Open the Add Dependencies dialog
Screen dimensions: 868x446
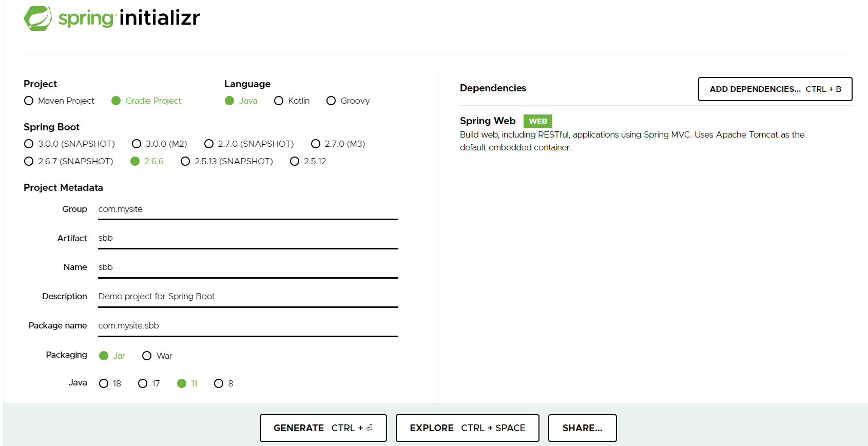coord(775,89)
